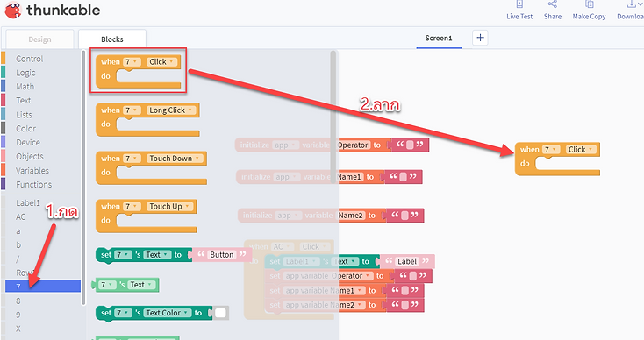644x340 pixels.
Task: Select the when 7 Touch Down block
Action: (151, 167)
